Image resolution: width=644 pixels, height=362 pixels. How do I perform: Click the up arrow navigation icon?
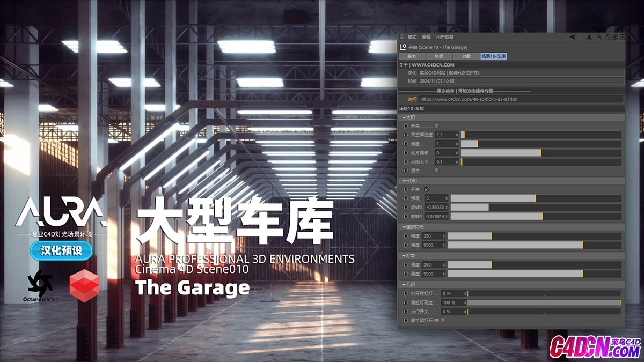pyautogui.click(x=589, y=37)
